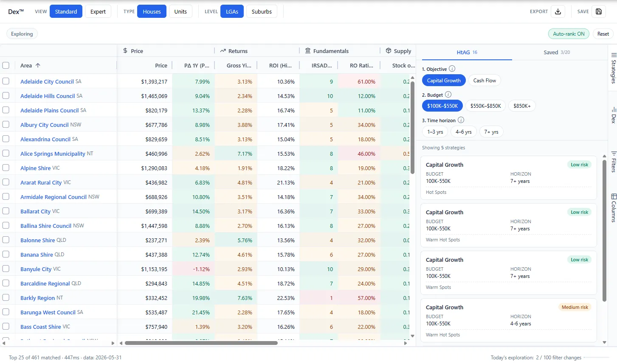Tick the Adelaide City Council row checkbox

coord(6,81)
